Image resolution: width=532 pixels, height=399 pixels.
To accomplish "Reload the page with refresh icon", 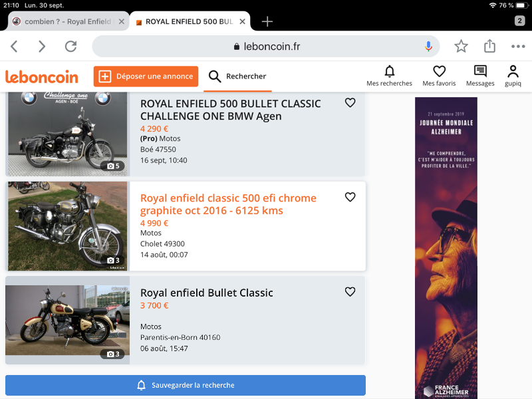I will pos(70,46).
